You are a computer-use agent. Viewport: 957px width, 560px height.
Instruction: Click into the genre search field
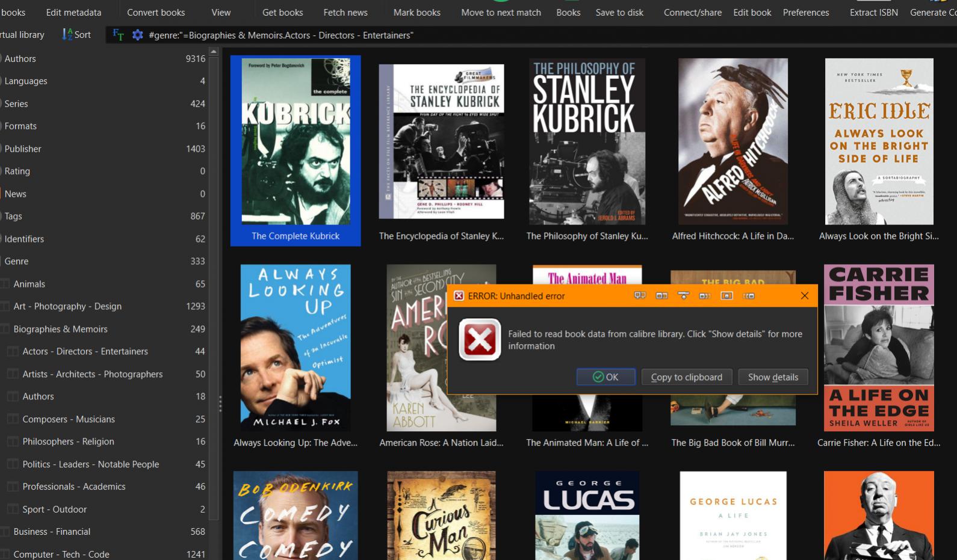[551, 35]
